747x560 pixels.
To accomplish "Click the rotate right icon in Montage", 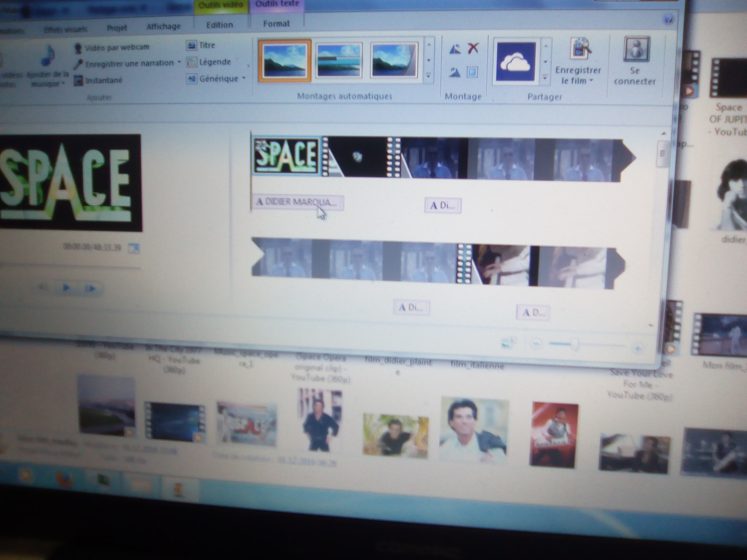I will click(455, 72).
